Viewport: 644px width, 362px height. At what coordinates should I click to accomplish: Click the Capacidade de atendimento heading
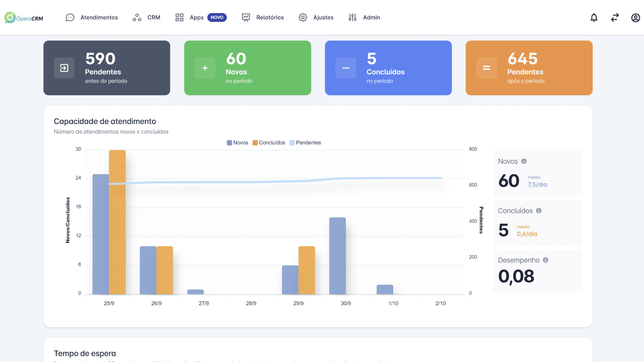[x=105, y=121]
